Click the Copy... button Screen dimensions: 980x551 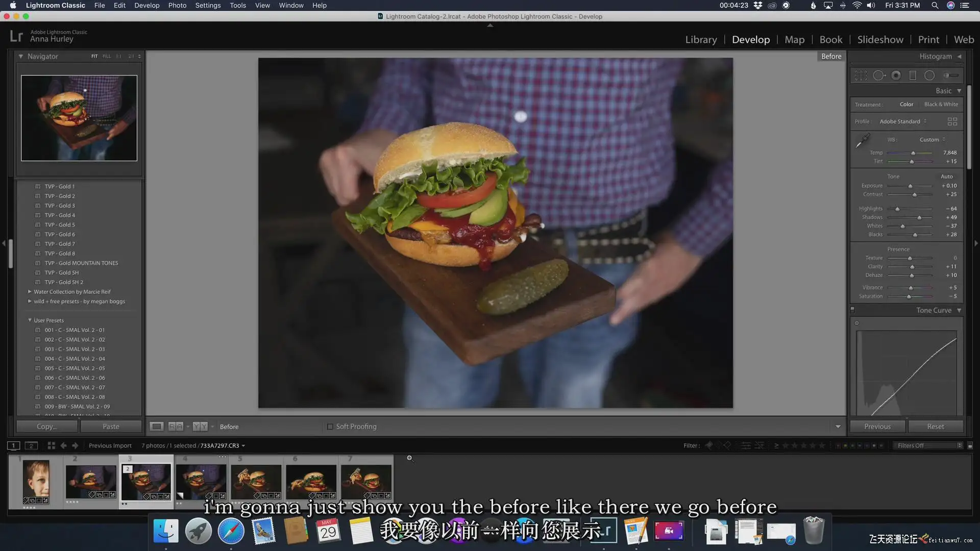(47, 427)
